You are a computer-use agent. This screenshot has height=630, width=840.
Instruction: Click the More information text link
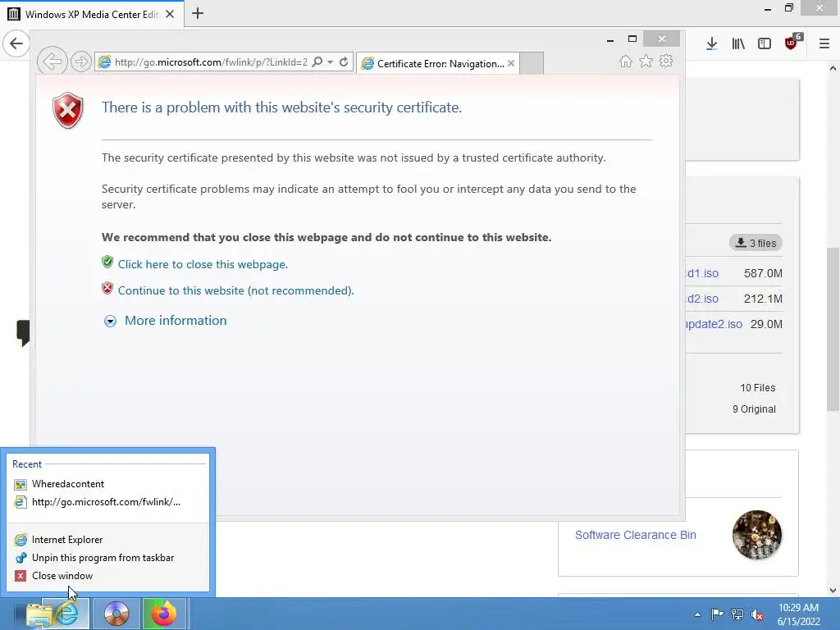coord(176,321)
